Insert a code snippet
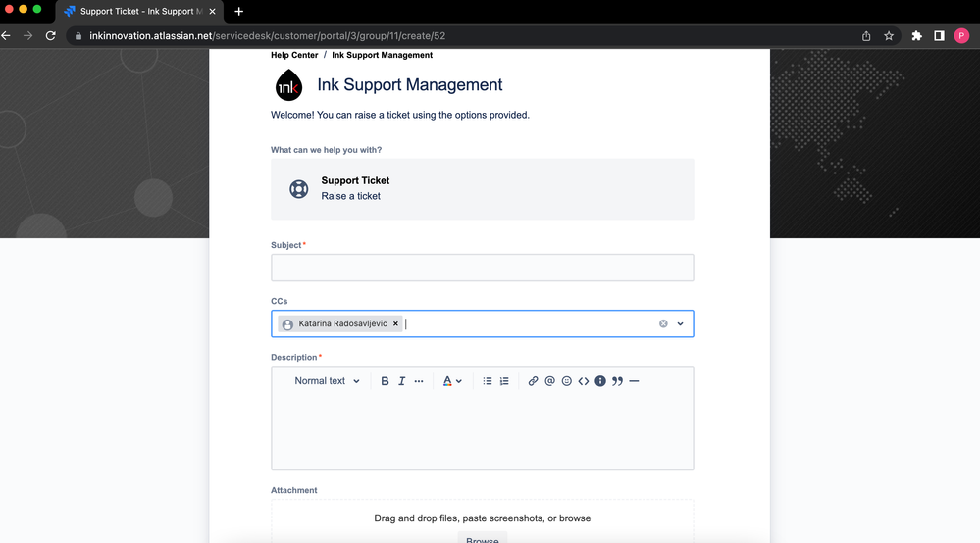 pyautogui.click(x=584, y=381)
